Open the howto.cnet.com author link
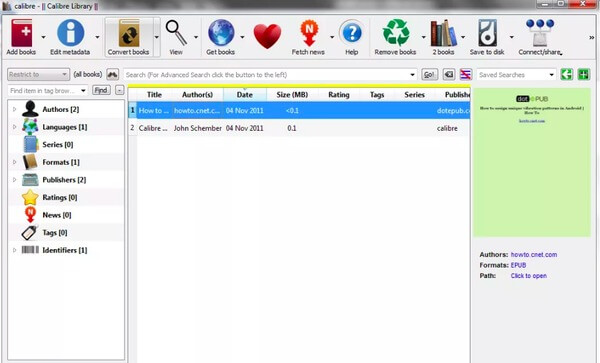The width and height of the screenshot is (600, 363). click(x=534, y=254)
